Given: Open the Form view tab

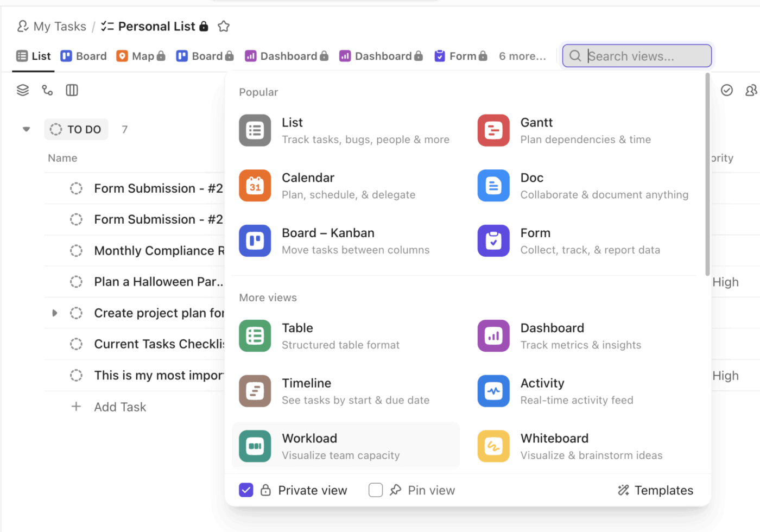Looking at the screenshot, I should point(460,56).
